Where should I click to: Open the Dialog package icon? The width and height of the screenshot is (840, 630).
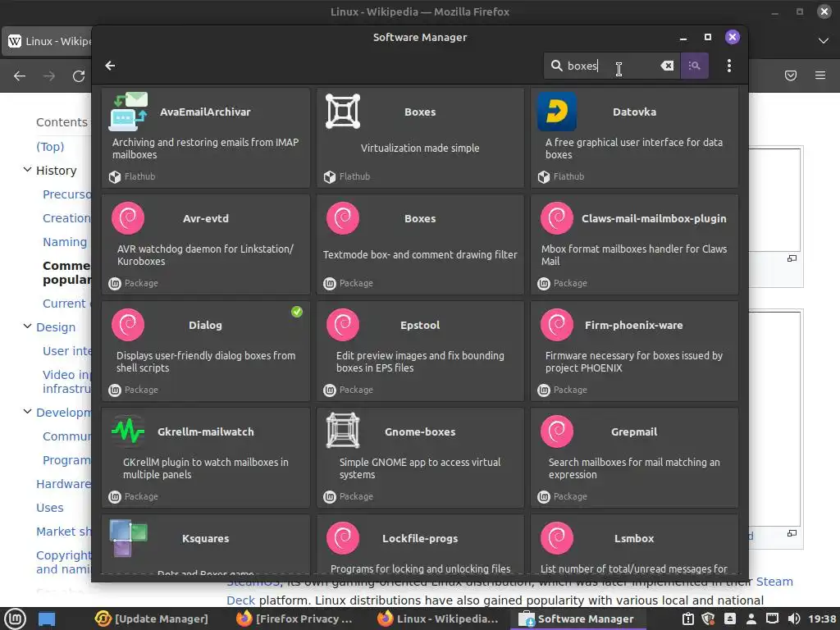(127, 325)
